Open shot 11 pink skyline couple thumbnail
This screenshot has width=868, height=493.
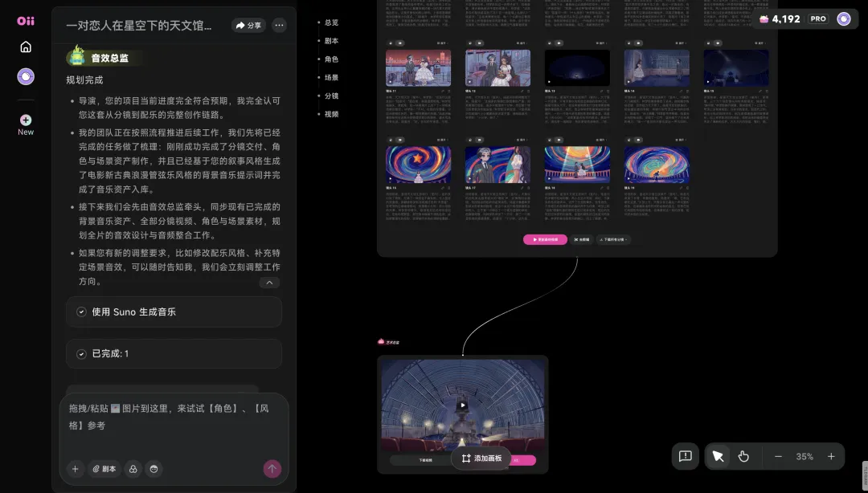click(x=418, y=67)
